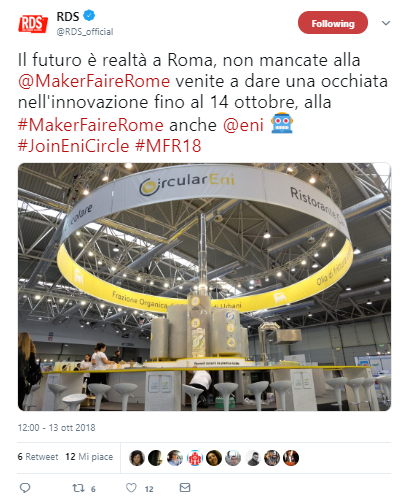Retweet using the retweet arrows icon

tap(78, 488)
